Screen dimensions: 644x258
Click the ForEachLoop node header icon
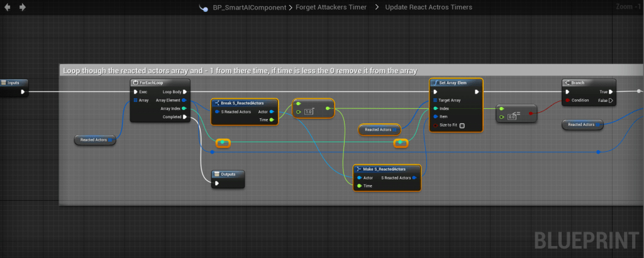[x=135, y=83]
